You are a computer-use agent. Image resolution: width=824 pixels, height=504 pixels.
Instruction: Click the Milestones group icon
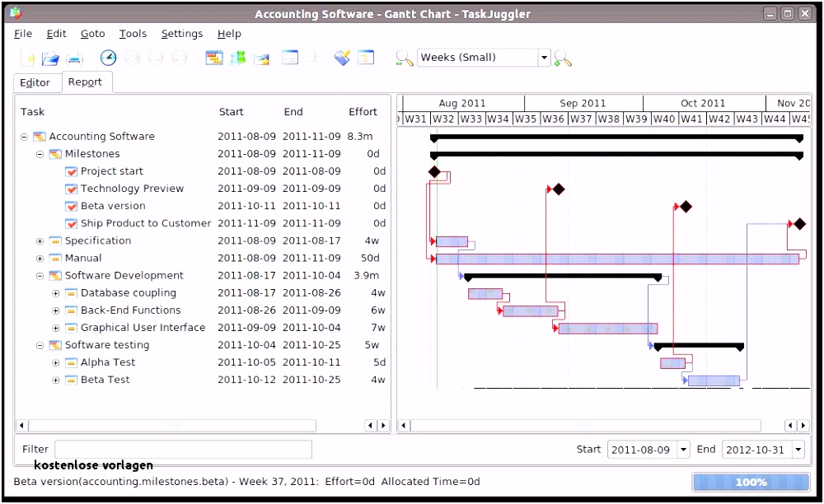click(55, 154)
